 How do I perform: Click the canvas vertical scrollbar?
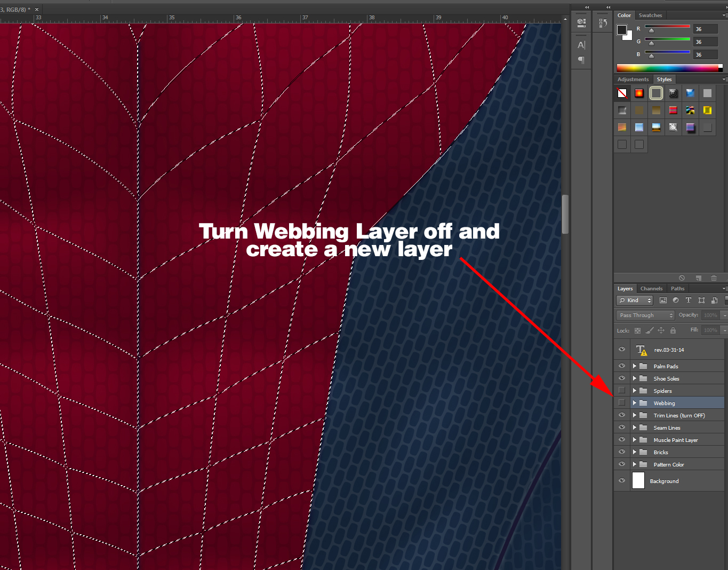pyautogui.click(x=565, y=214)
